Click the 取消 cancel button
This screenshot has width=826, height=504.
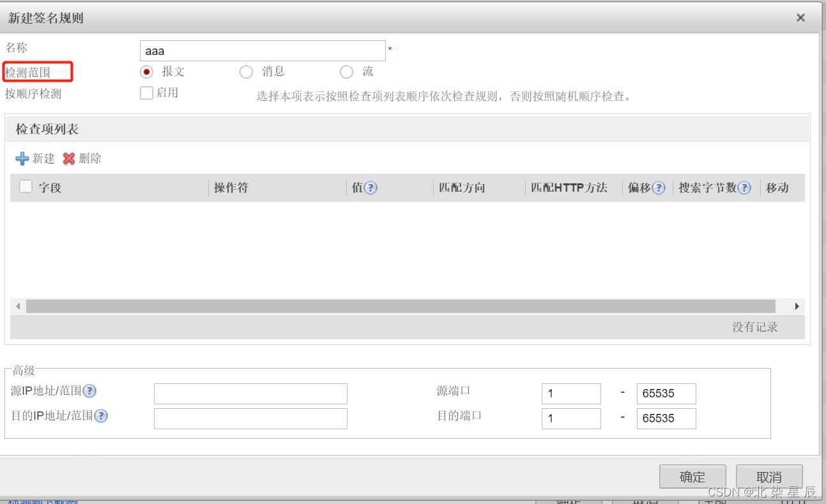point(769,477)
